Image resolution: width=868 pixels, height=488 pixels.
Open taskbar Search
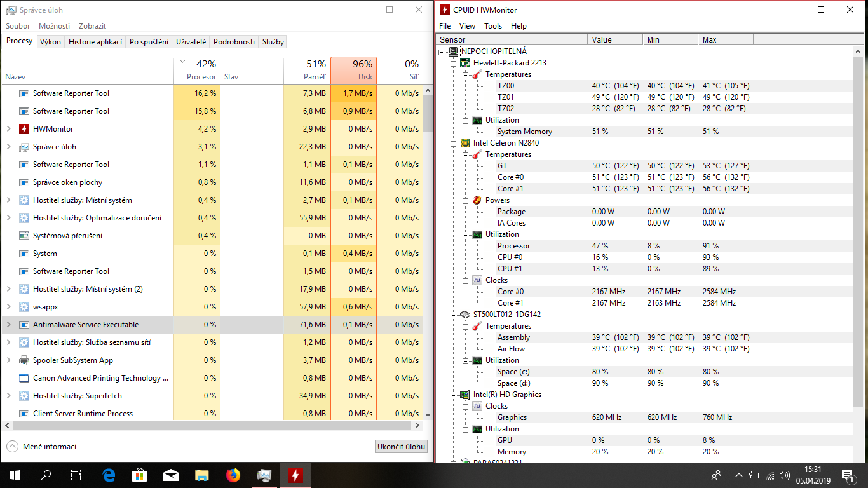coord(46,475)
